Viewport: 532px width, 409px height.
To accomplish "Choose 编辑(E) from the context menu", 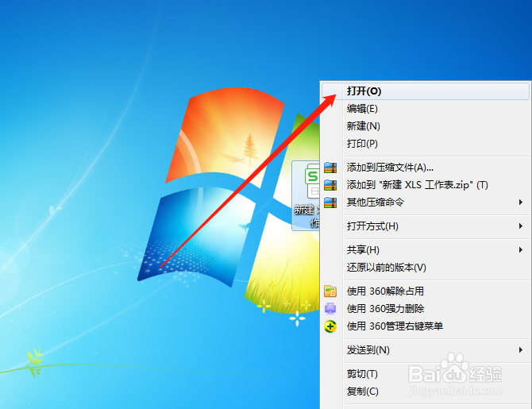I will point(425,109).
